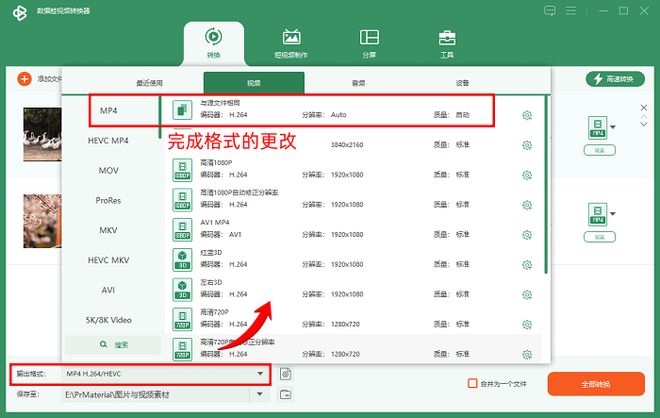
Task: Open the 工具 toolbox icon
Action: 447,41
